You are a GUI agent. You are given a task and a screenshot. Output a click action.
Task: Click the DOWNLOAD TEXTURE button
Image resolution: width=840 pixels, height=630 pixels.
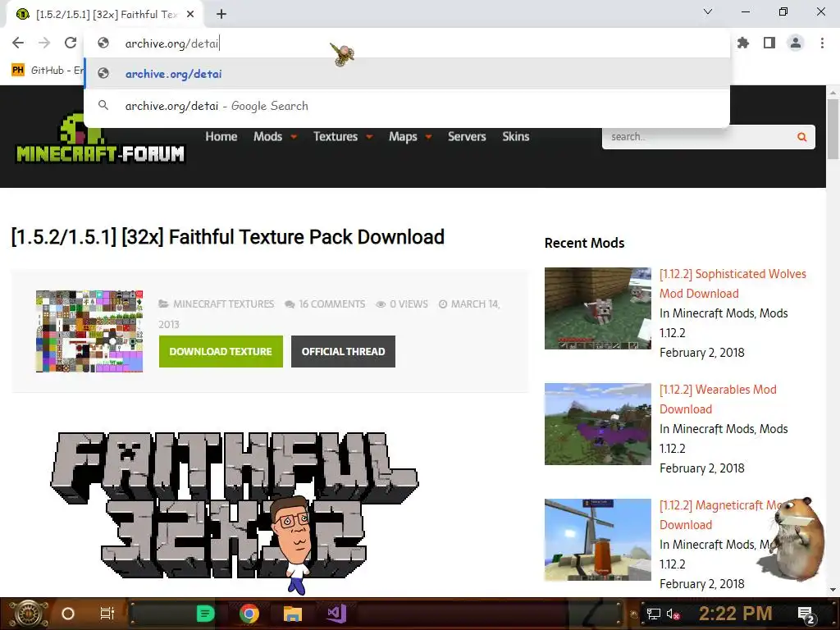point(221,351)
